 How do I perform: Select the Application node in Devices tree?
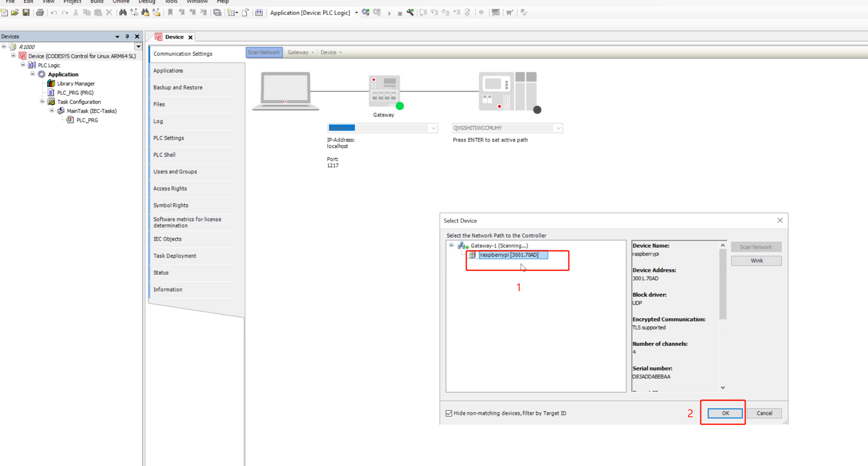coord(63,74)
